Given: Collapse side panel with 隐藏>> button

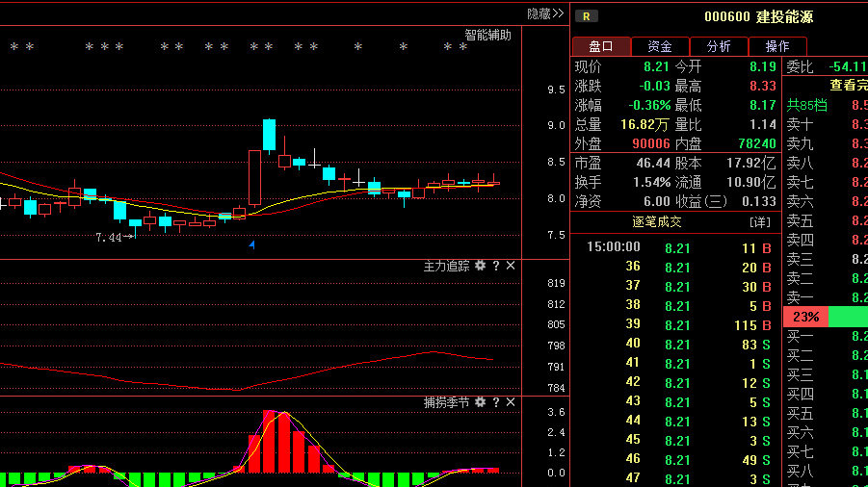Looking at the screenshot, I should coord(544,13).
